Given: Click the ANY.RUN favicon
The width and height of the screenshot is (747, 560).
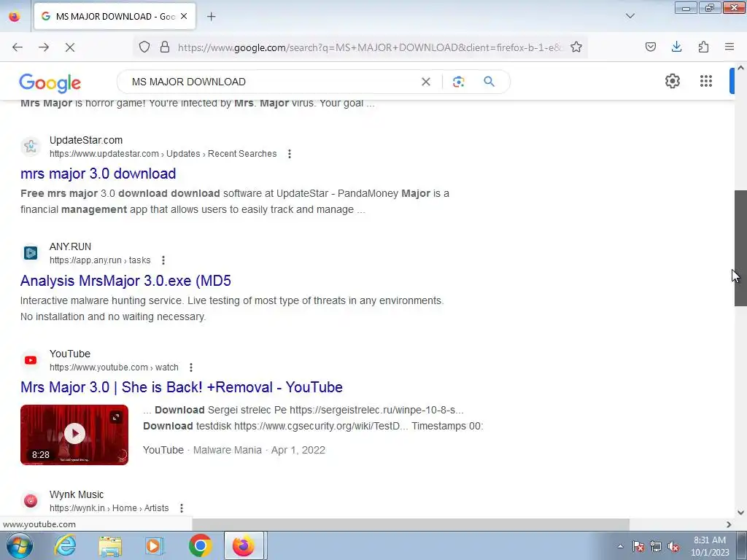Looking at the screenshot, I should [x=31, y=253].
